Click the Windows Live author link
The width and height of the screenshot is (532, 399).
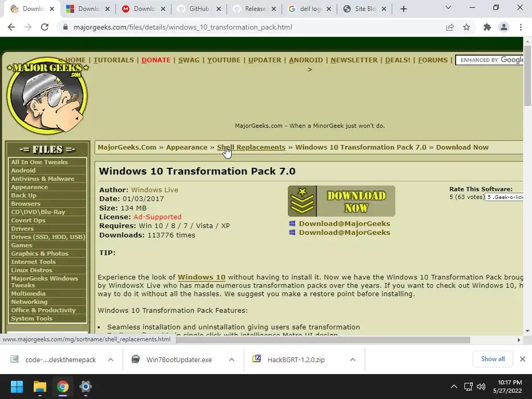coord(155,190)
